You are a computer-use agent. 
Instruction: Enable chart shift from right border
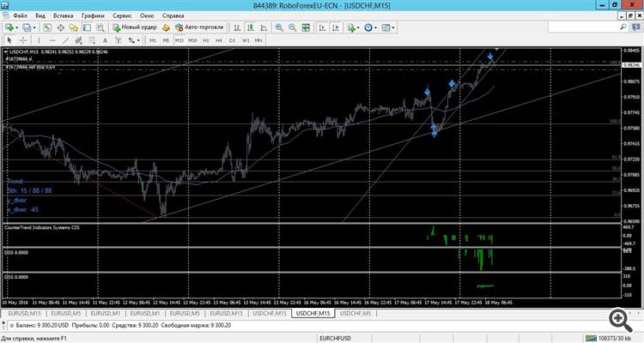(x=336, y=27)
